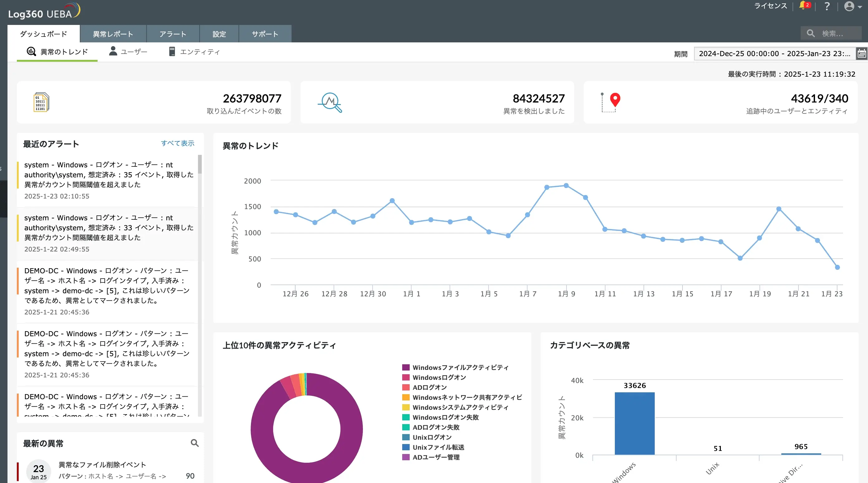Click the last trend chart point at 1月 23

point(837,267)
